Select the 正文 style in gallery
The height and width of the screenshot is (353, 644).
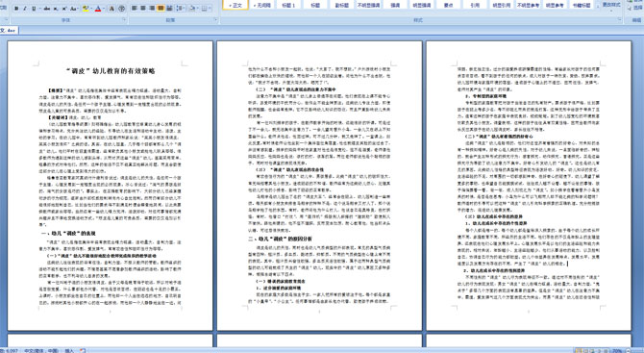[235, 5]
